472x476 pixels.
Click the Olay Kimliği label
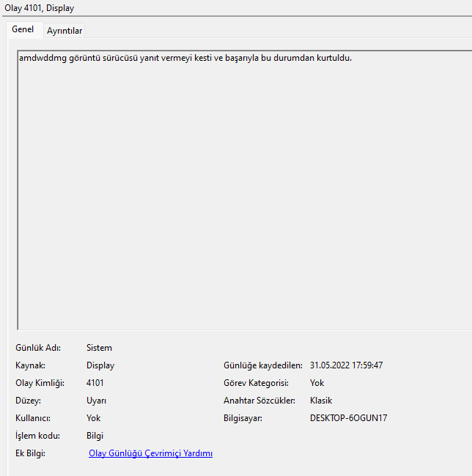[40, 383]
